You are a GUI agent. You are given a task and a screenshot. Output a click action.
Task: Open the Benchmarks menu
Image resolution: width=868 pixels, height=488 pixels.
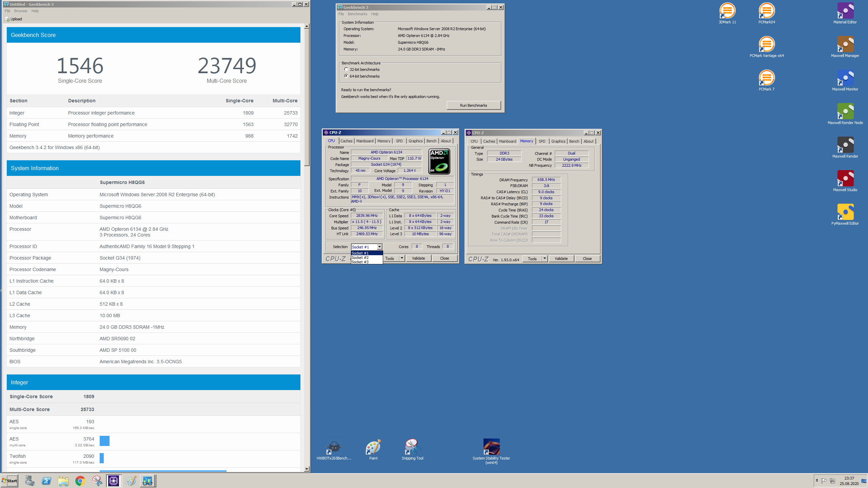[357, 14]
